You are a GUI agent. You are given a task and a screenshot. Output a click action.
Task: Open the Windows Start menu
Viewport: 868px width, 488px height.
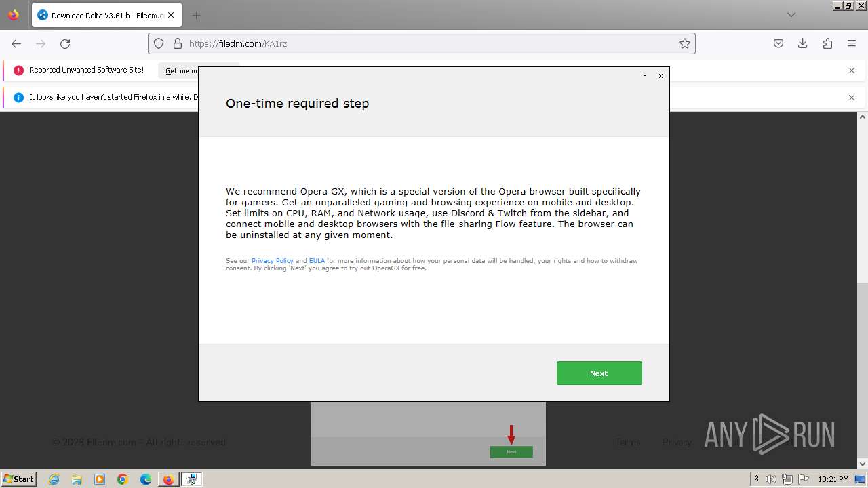pyautogui.click(x=18, y=479)
